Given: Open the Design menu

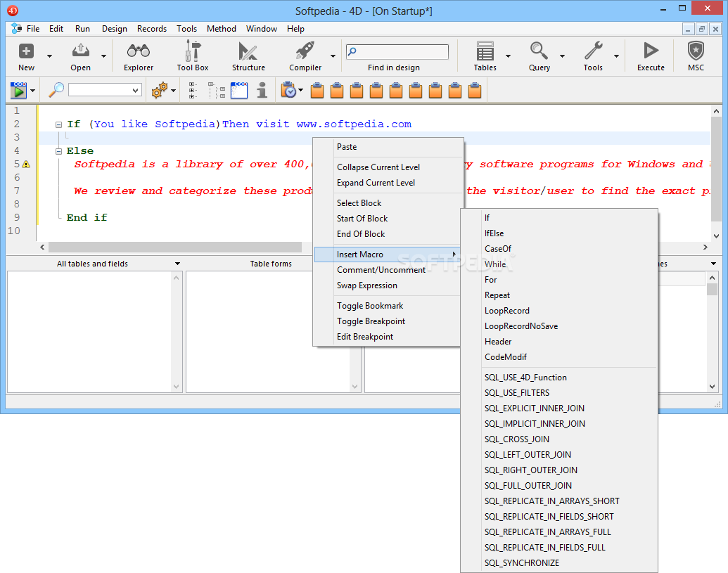Looking at the screenshot, I should [x=114, y=28].
